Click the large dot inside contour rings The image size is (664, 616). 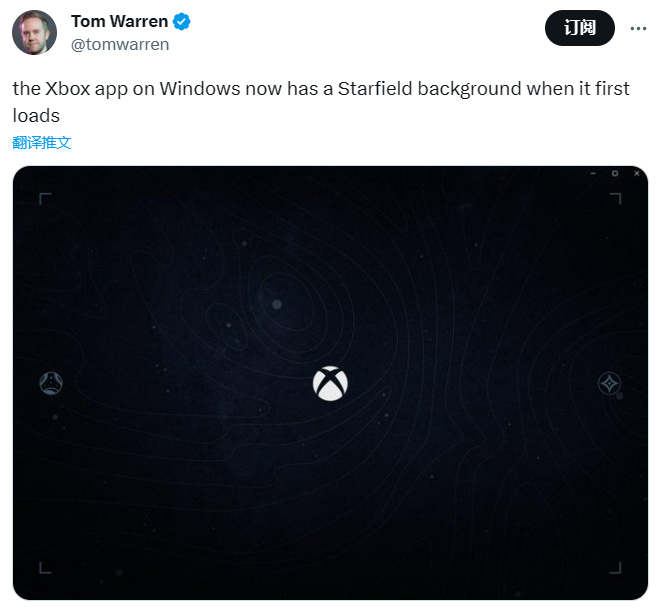pyautogui.click(x=277, y=304)
